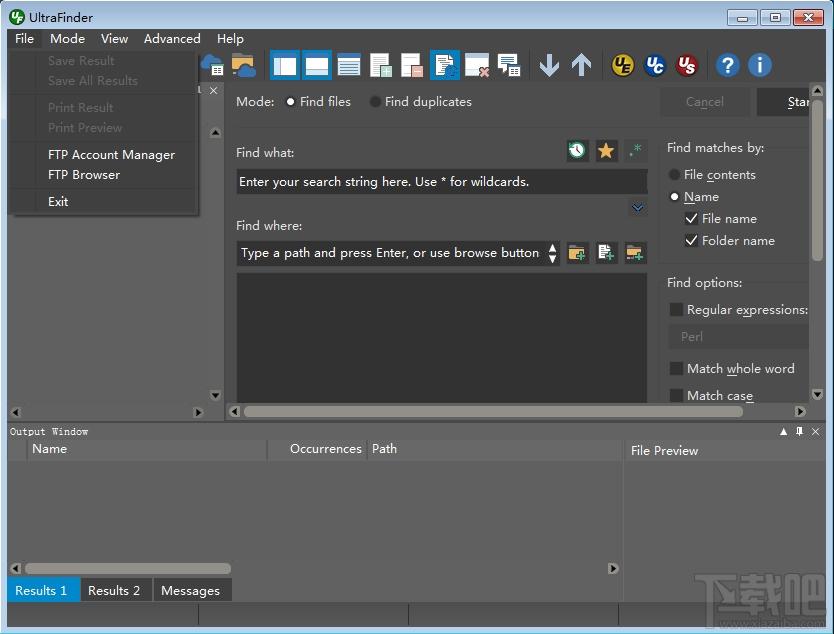Click the Start search button
Screen dimensions: 834x634
(783, 102)
